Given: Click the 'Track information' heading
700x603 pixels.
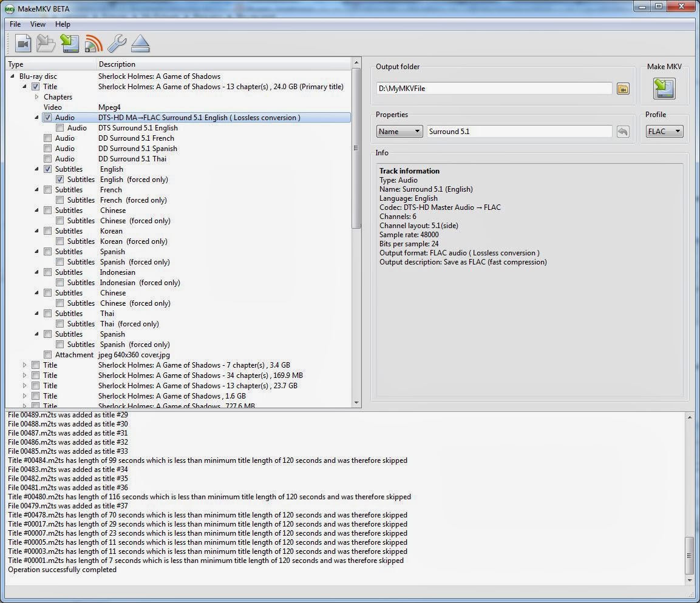Looking at the screenshot, I should 409,171.
